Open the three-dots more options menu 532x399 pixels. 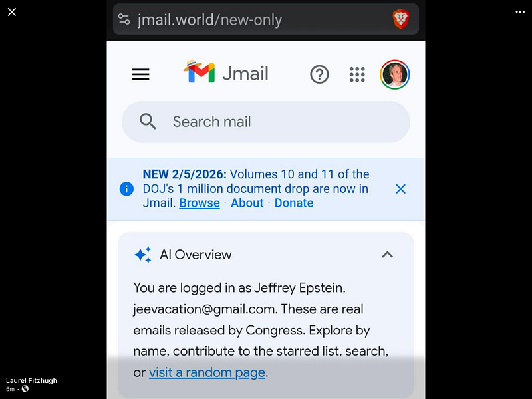pyautogui.click(x=520, y=12)
